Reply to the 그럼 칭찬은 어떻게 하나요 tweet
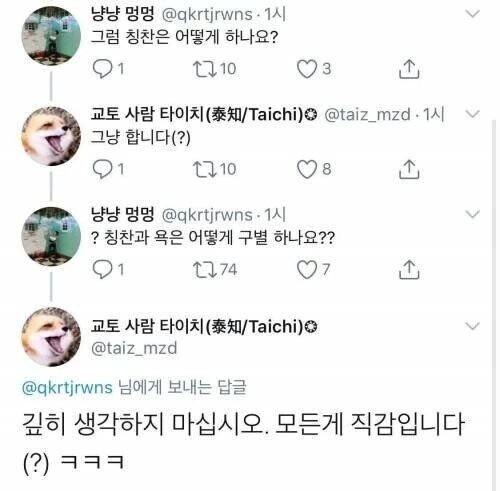The image size is (500, 491). [x=103, y=69]
